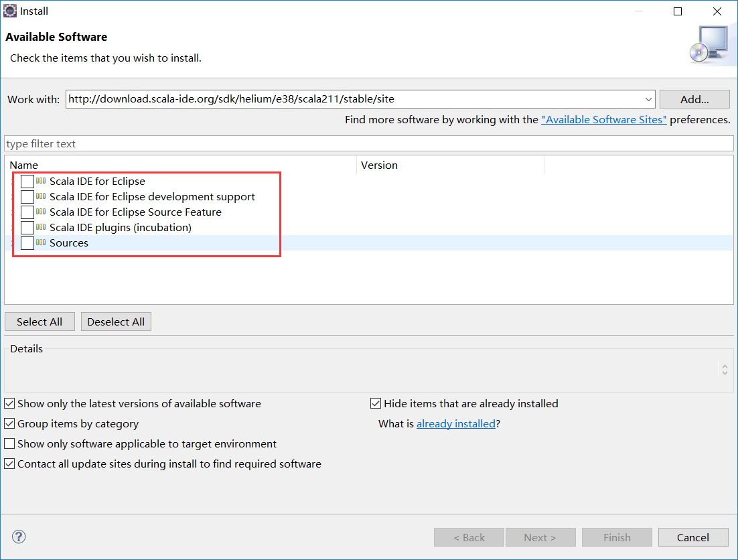
Task: Toggle Contact all update sites during install
Action: tap(9, 464)
